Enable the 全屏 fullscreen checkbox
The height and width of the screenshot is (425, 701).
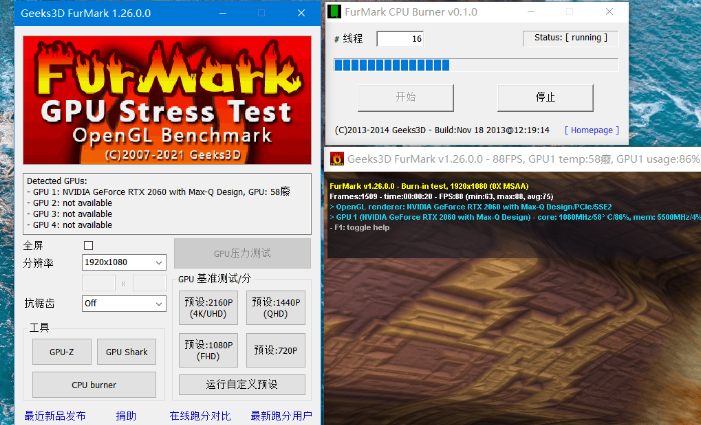(88, 245)
